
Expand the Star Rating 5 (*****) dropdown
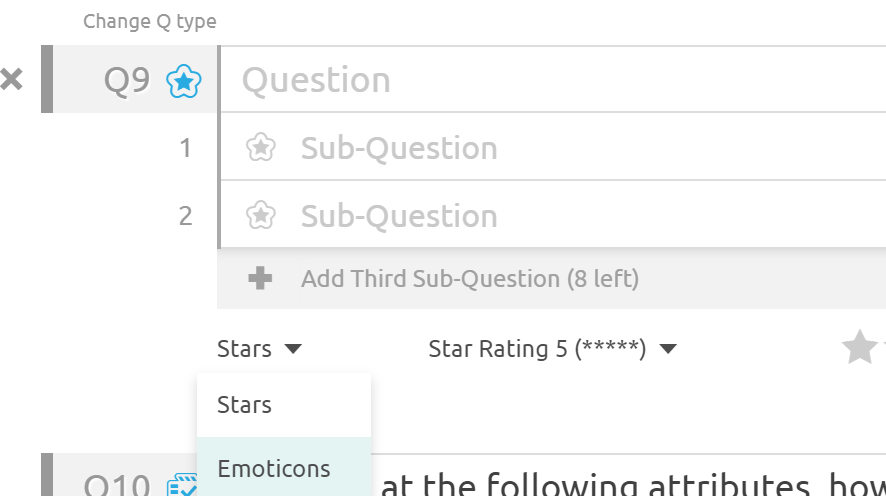[x=552, y=349]
